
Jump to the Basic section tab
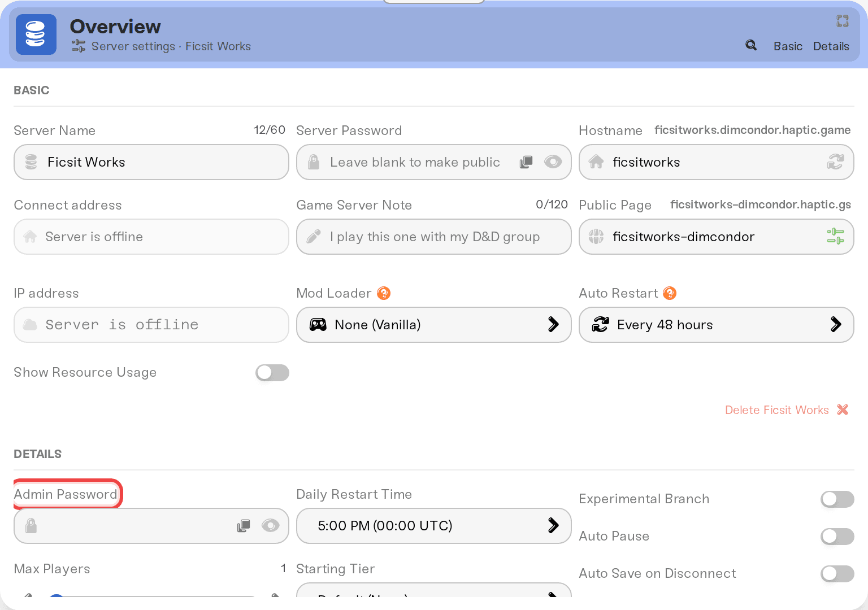788,46
